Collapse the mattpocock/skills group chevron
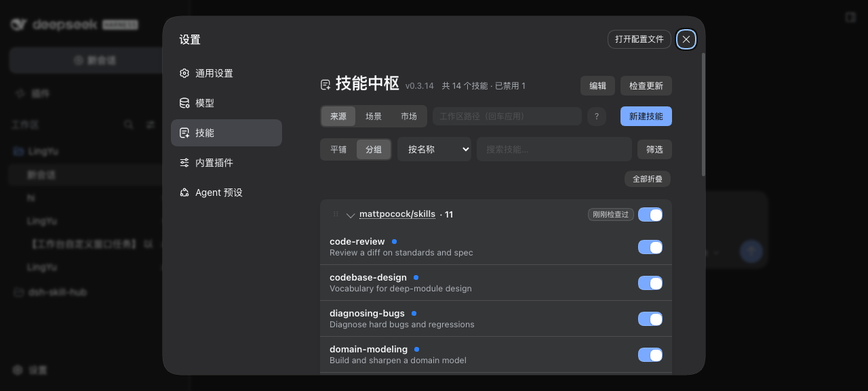Viewport: 868px width, 391px height. click(x=351, y=215)
